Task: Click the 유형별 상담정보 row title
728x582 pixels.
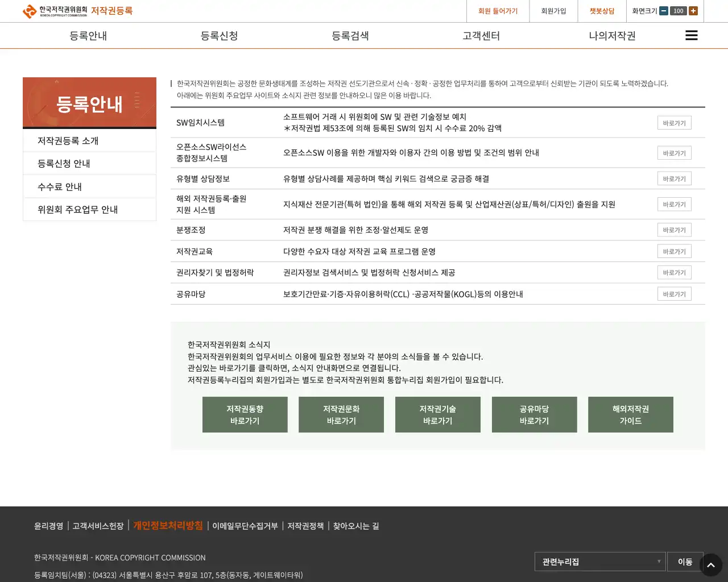Action: pos(203,178)
